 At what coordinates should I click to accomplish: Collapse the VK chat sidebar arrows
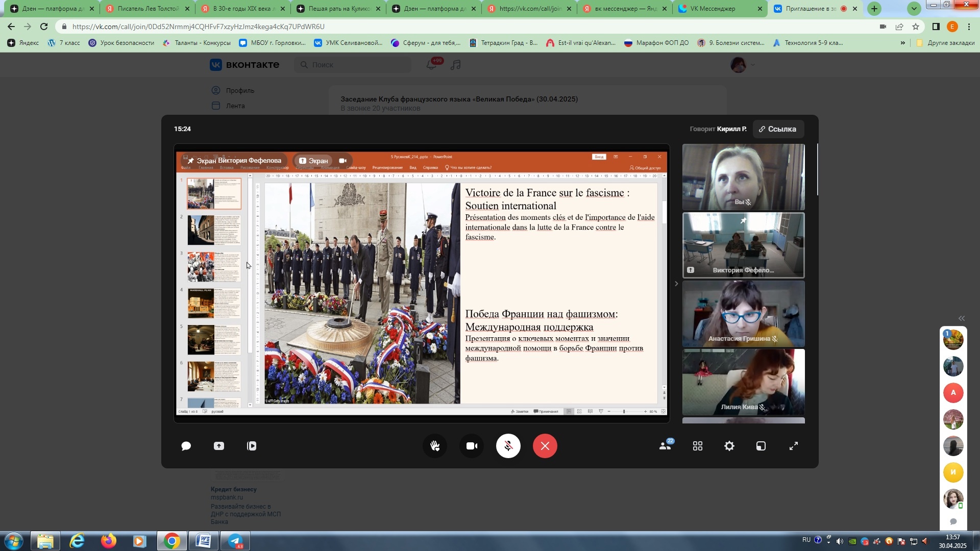[x=962, y=318]
